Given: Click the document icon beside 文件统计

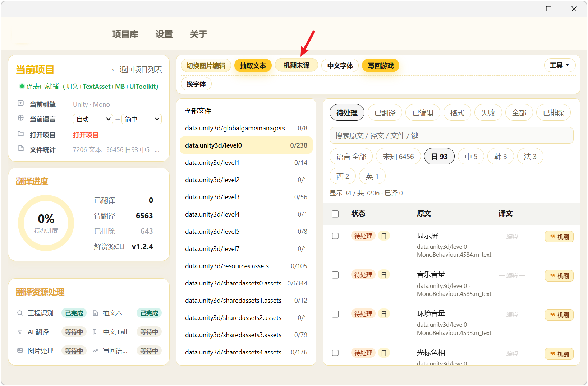Looking at the screenshot, I should click(x=21, y=148).
